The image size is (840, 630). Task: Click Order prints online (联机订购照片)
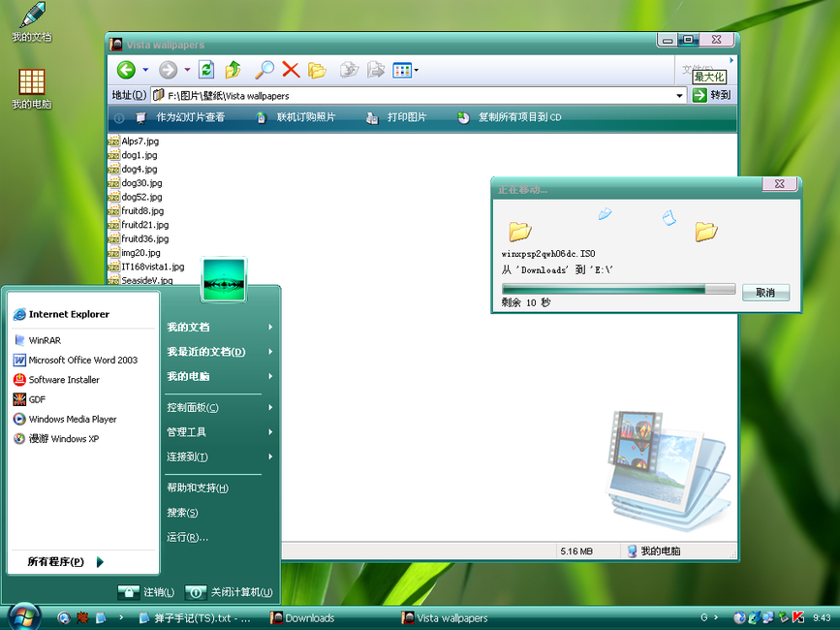coord(296,117)
